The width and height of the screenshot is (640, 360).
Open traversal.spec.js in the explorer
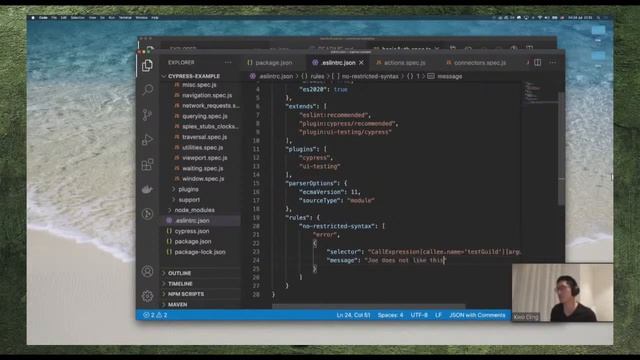coord(204,137)
